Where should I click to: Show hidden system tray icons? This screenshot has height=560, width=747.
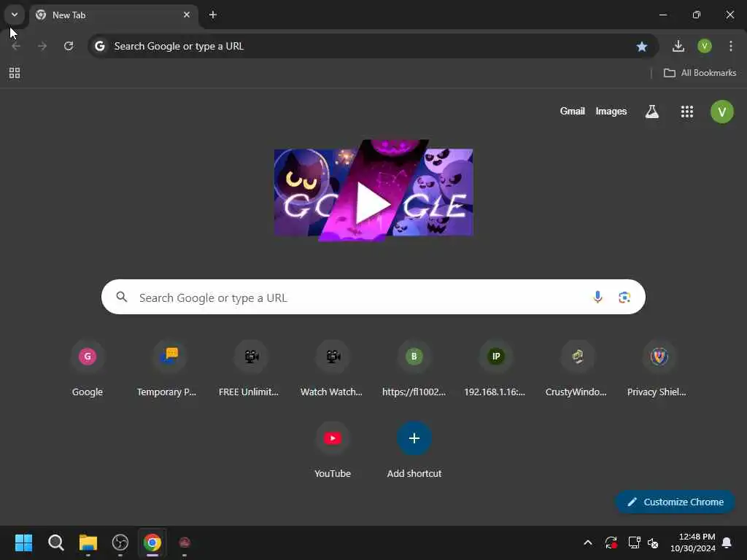click(x=588, y=542)
